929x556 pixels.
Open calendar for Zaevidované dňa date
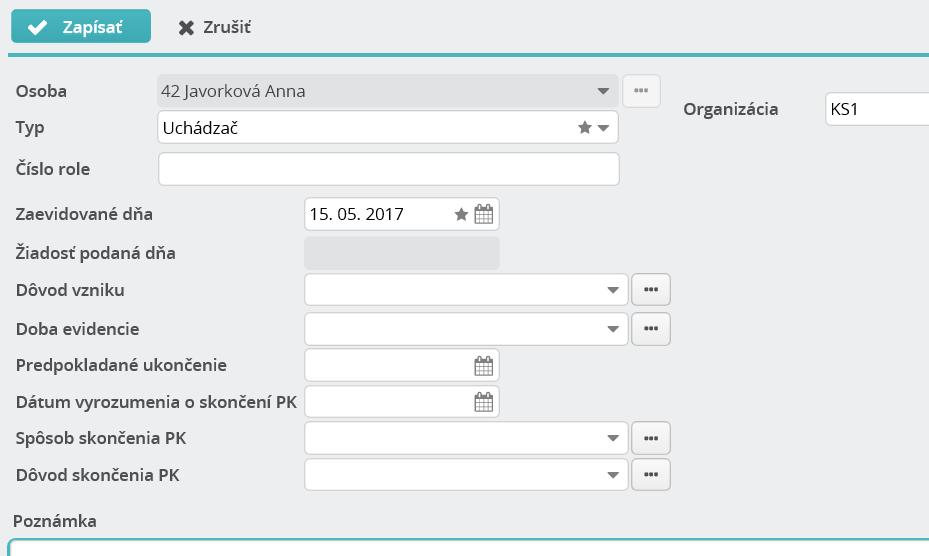tap(483, 214)
